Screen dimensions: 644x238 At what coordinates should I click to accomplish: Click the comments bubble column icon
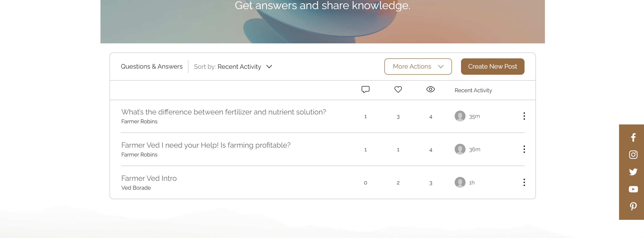[365, 90]
